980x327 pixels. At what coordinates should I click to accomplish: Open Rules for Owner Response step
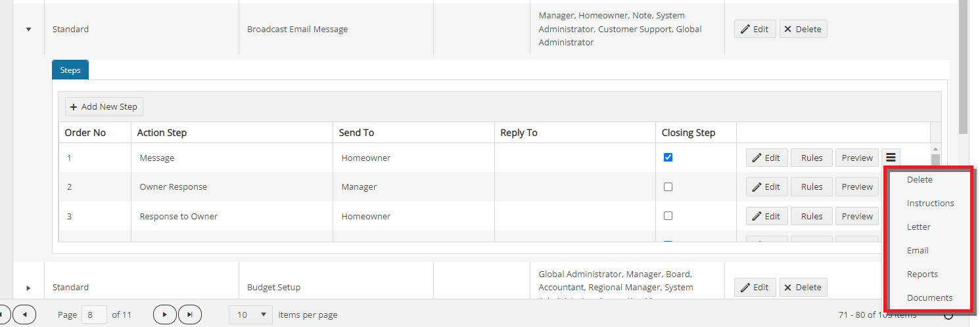[x=811, y=186]
